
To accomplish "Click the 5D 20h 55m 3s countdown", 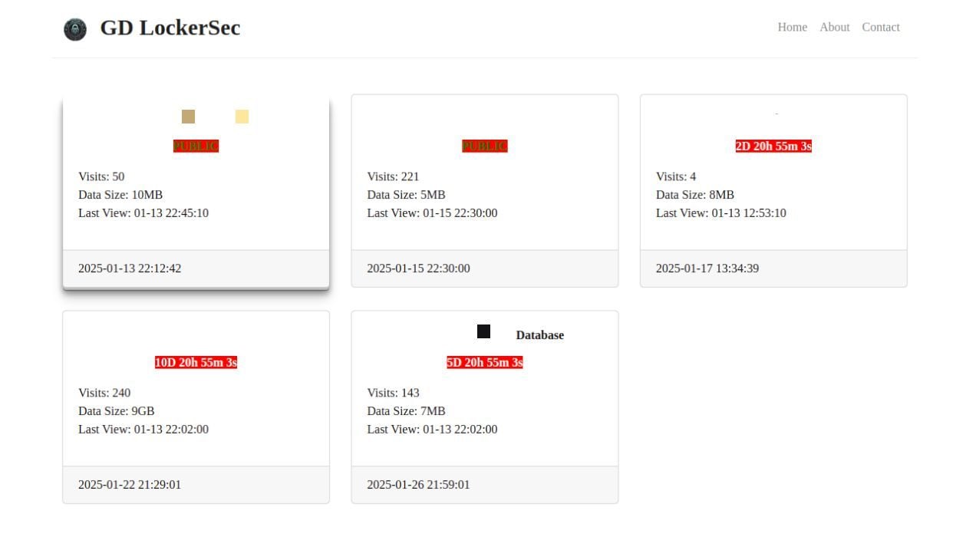I will click(484, 363).
